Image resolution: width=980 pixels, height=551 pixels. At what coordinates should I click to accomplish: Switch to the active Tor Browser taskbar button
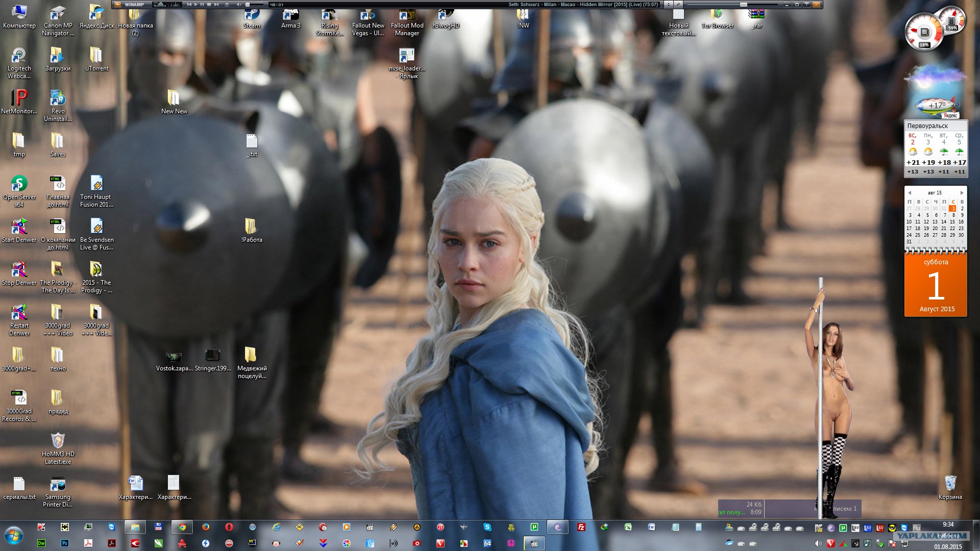tap(558, 527)
